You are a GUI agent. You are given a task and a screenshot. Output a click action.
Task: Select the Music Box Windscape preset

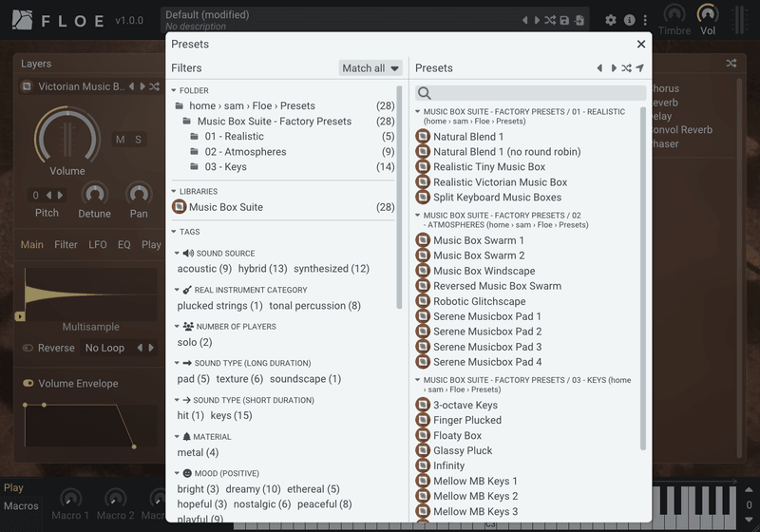tap(484, 271)
